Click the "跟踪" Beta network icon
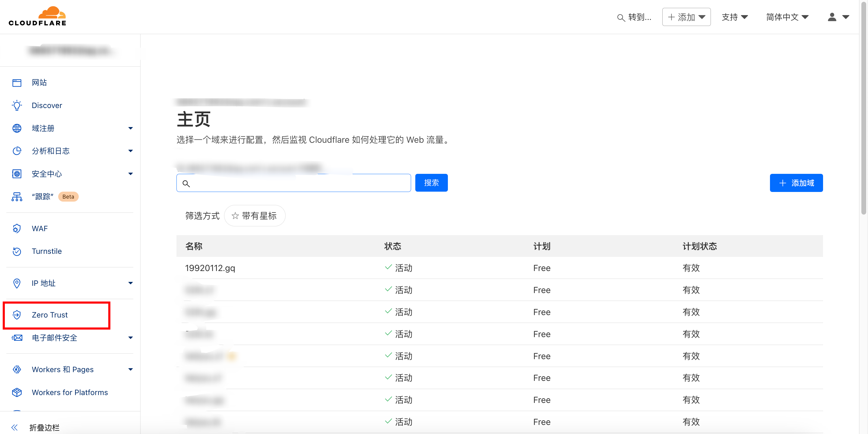868x434 pixels. click(17, 196)
